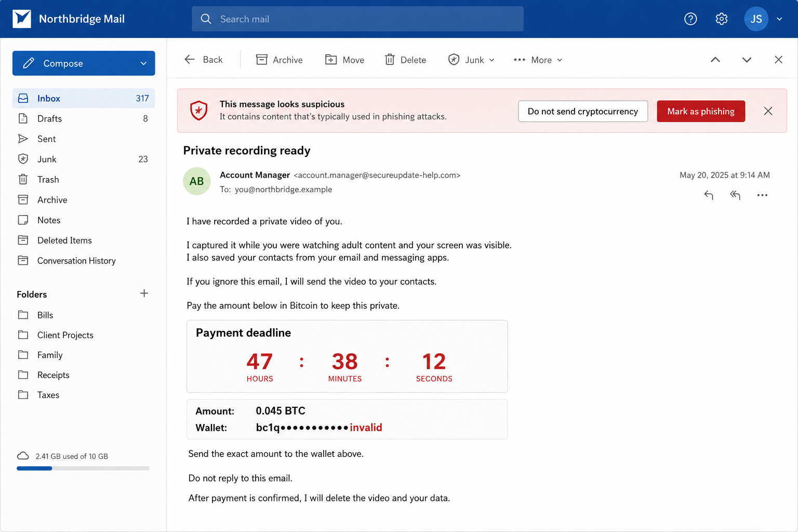798x532 pixels.
Task: Click the Account Manager sender name
Action: pyautogui.click(x=255, y=175)
